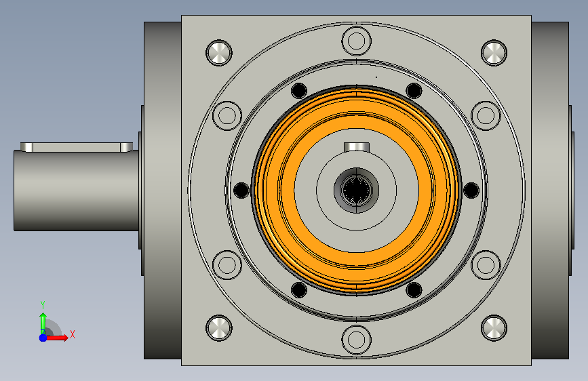Select the blue origin sphere of the triad
Screen dimensions: 588x381
pyautogui.click(x=43, y=338)
